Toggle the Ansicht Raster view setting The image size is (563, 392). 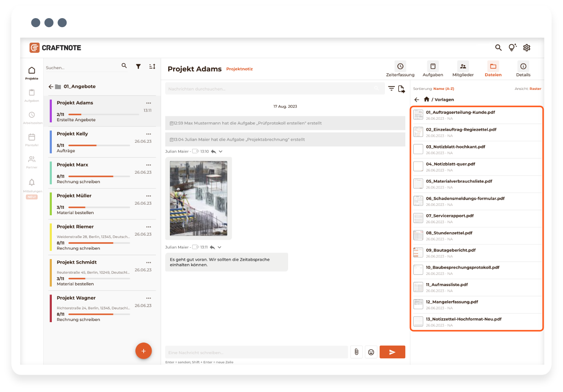pos(535,89)
